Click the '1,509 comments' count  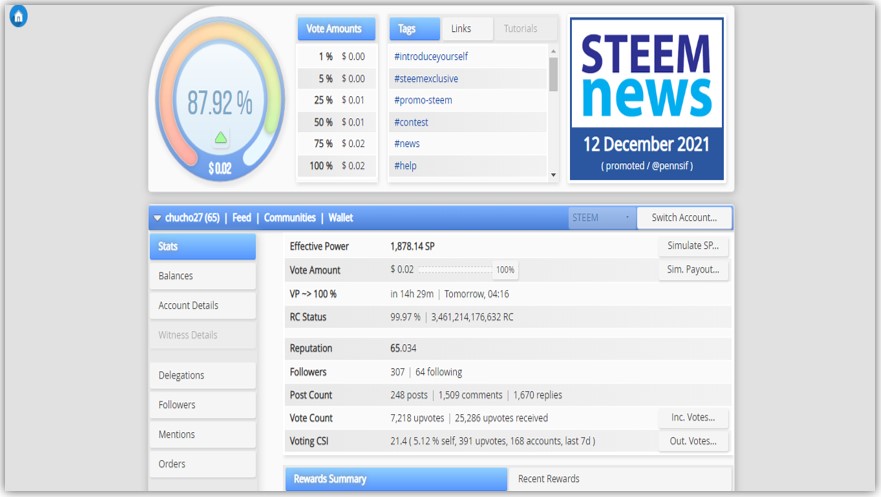[x=470, y=395]
